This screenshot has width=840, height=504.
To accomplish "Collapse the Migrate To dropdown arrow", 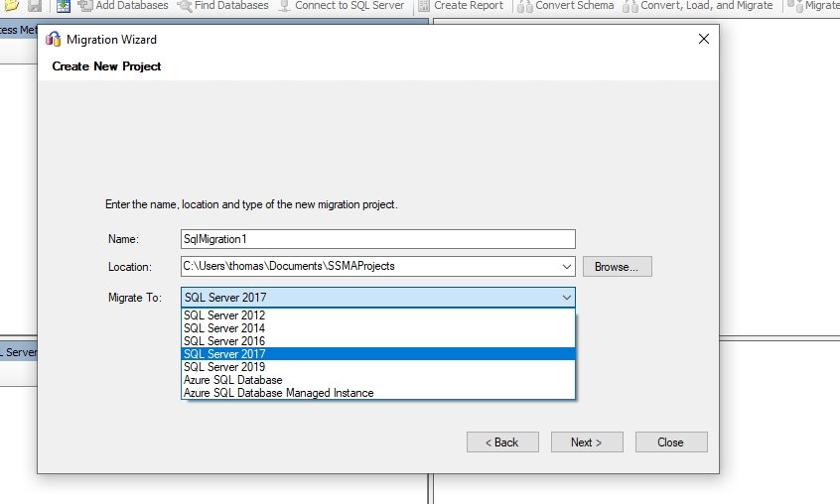I will tap(566, 298).
